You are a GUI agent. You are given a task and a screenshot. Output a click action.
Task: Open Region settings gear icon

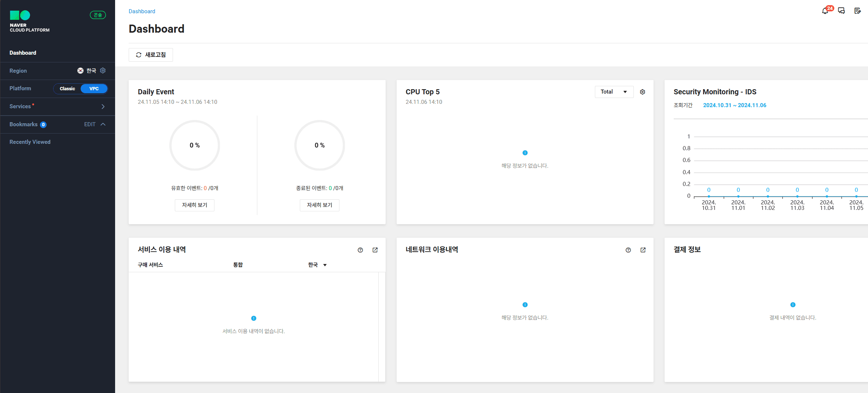[x=103, y=70]
